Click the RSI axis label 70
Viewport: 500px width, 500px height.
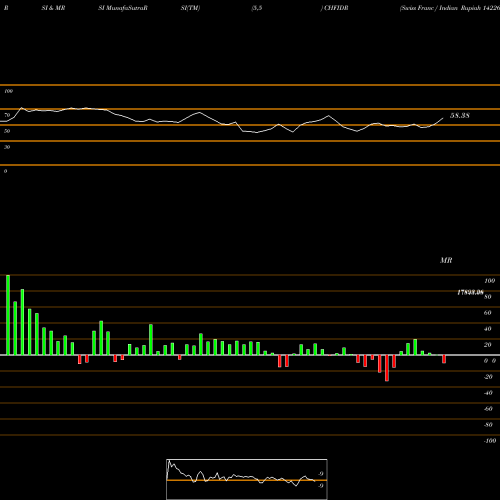click(7, 115)
